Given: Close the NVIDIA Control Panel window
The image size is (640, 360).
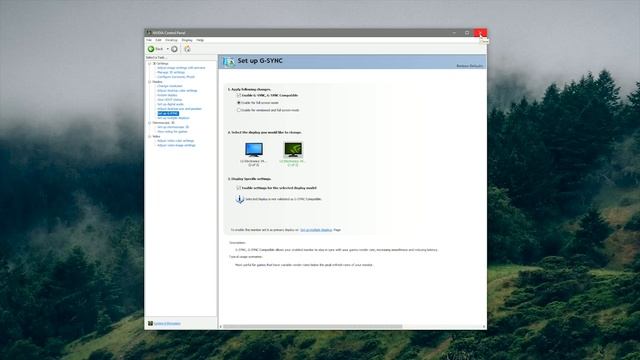Looking at the screenshot, I should pos(480,33).
